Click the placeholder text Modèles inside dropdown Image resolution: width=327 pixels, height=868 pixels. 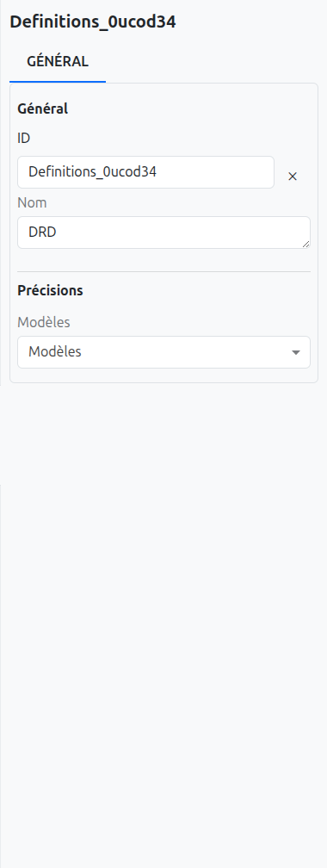pos(55,352)
